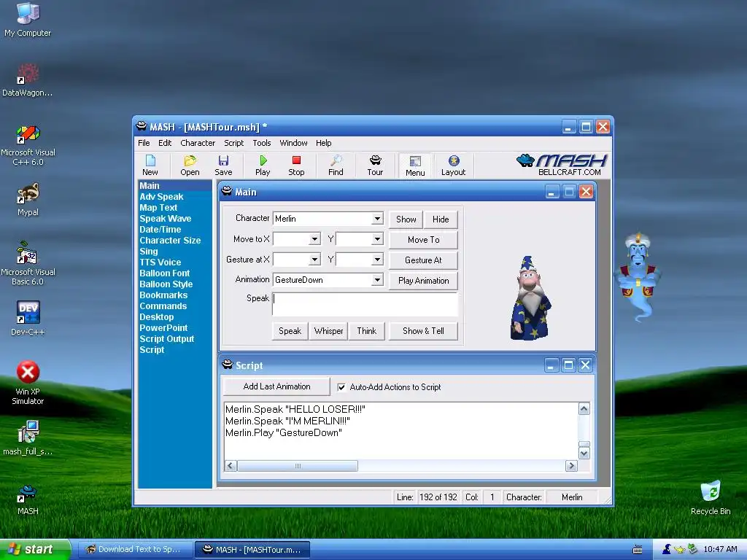Image resolution: width=747 pixels, height=560 pixels.
Task: Select the mash_full_s installer icon
Action: pos(28,438)
